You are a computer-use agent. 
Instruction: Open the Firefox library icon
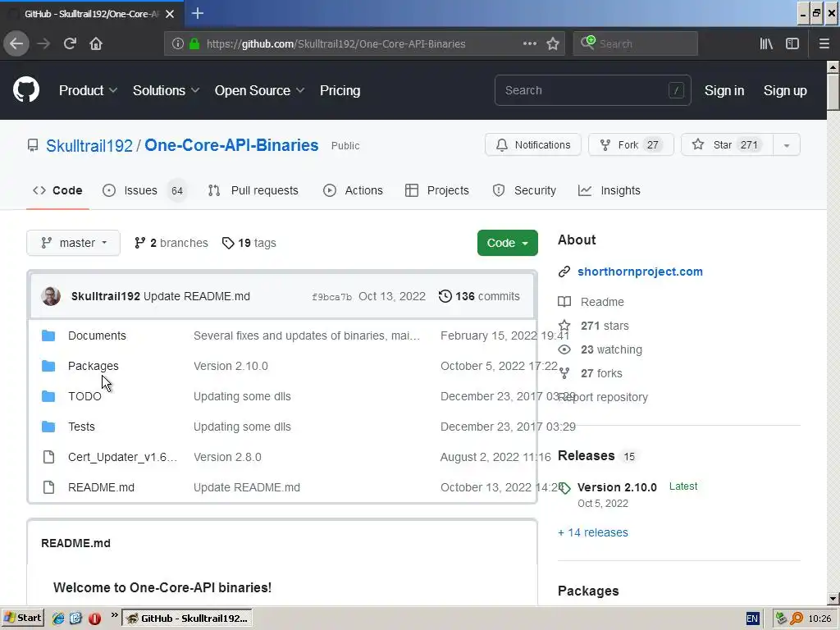[x=766, y=43]
